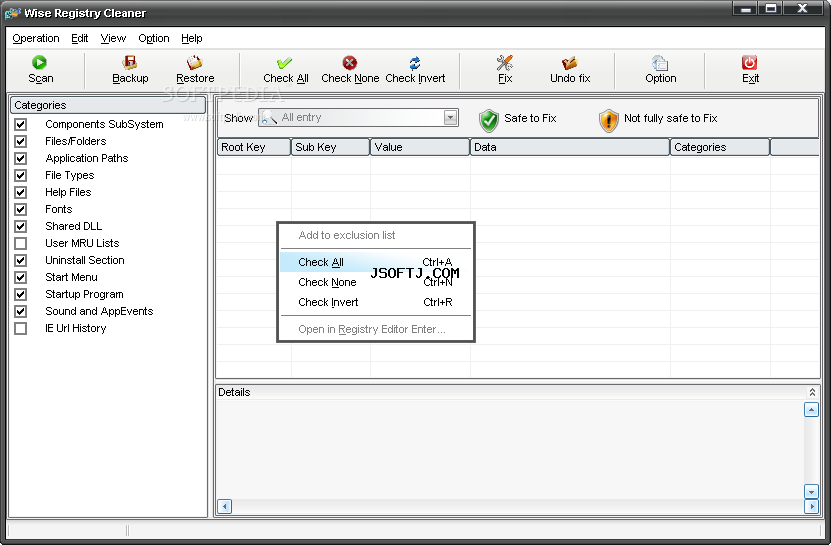This screenshot has width=831, height=545.
Task: Click the Wise Registry Cleaner title icon
Action: click(13, 13)
